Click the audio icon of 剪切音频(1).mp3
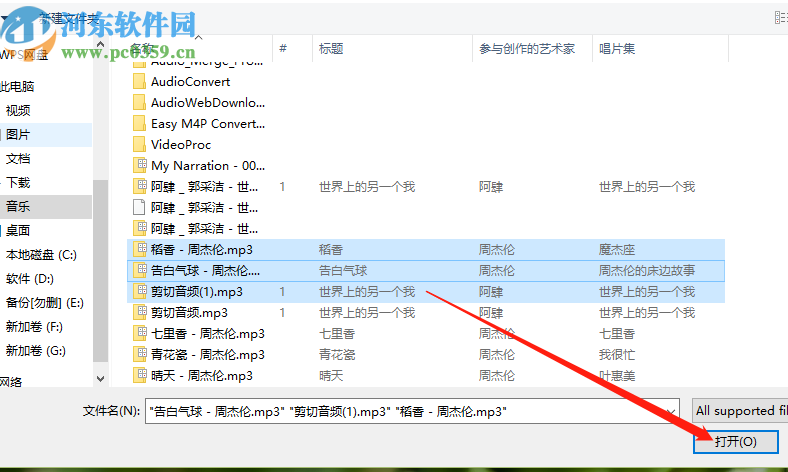 tap(139, 292)
